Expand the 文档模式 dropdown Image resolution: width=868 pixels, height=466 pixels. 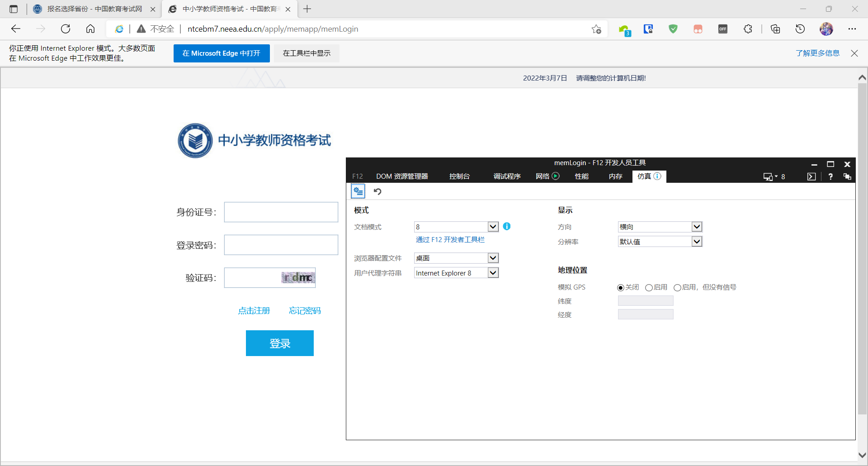493,227
